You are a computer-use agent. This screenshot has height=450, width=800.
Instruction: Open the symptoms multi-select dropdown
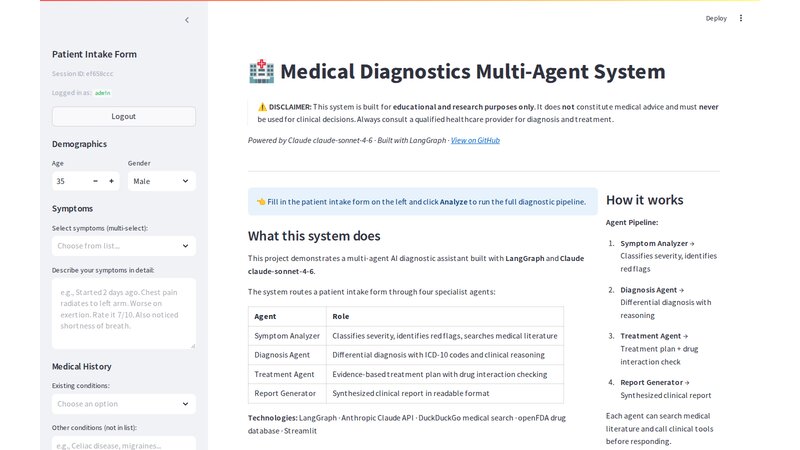tap(123, 246)
